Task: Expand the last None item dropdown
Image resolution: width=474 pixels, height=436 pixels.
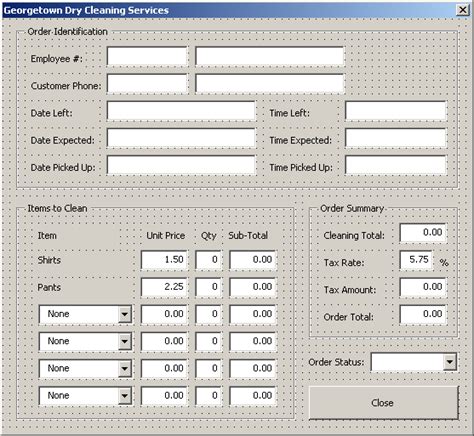Action: 125,396
